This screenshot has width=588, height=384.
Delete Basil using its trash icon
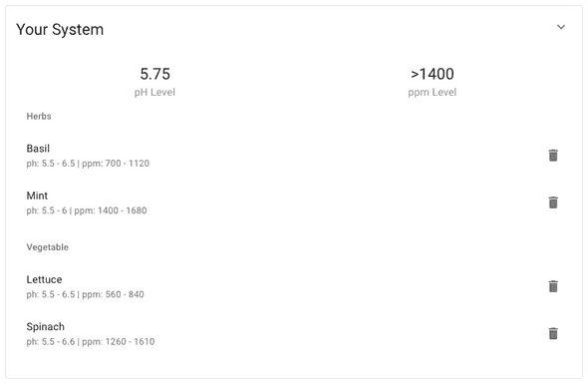(x=553, y=156)
